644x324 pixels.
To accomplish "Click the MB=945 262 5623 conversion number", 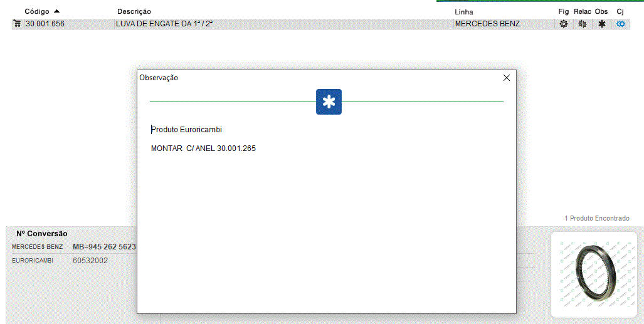I will [104, 247].
